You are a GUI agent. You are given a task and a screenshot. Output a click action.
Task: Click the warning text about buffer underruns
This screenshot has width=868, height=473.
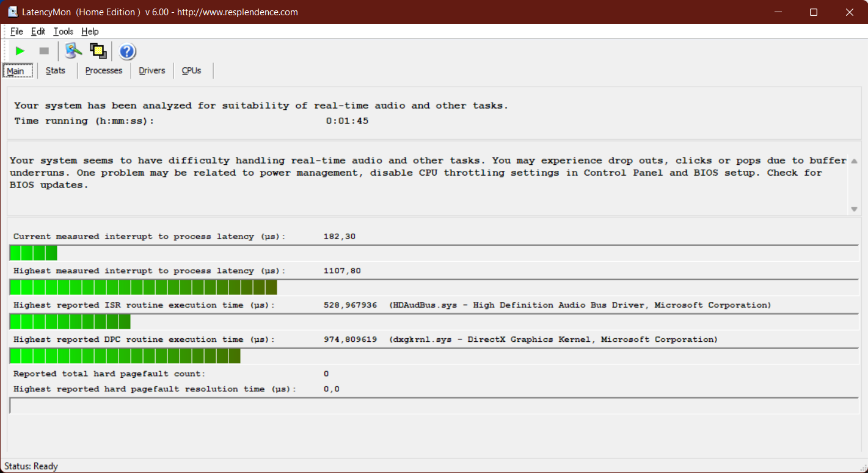pyautogui.click(x=428, y=173)
